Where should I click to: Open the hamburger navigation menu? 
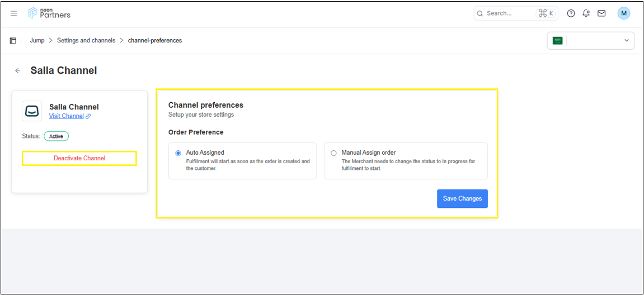pos(13,13)
